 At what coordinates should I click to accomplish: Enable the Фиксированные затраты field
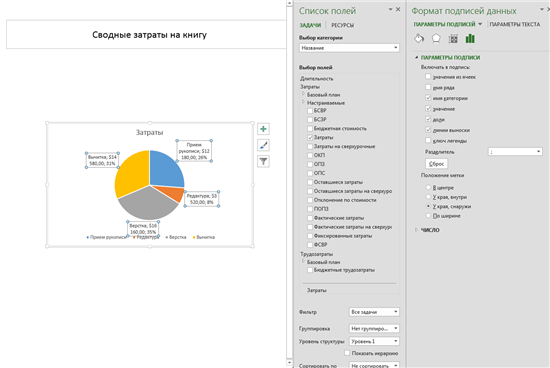pos(310,236)
